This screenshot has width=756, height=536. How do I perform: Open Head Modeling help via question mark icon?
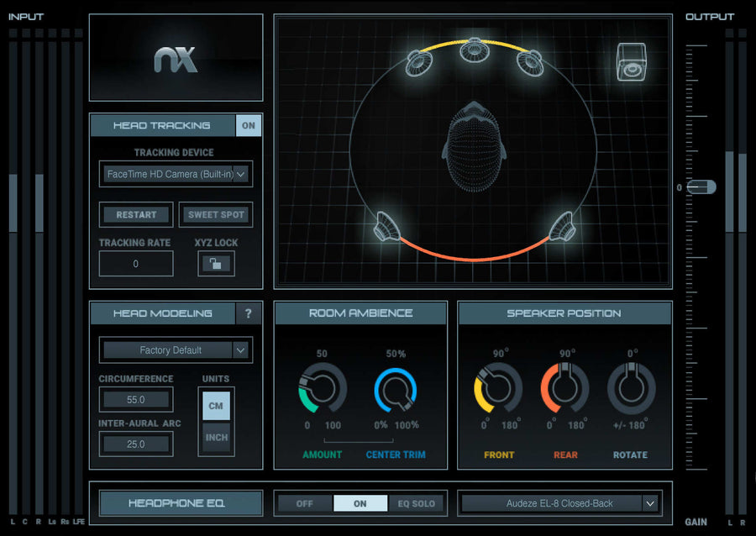point(249,313)
